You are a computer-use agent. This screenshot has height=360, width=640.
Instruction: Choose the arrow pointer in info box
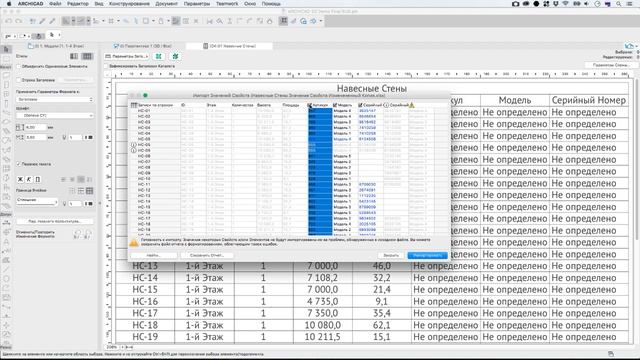click(x=52, y=35)
